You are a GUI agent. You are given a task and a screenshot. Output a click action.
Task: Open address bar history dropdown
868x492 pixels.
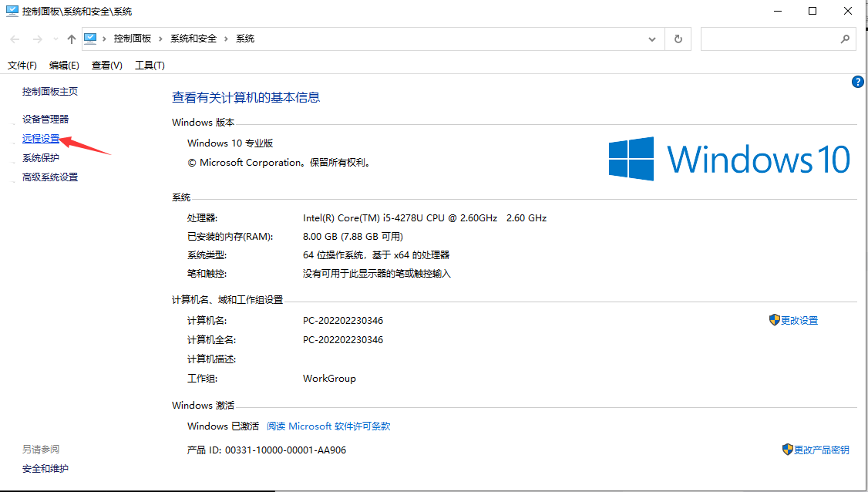(652, 39)
